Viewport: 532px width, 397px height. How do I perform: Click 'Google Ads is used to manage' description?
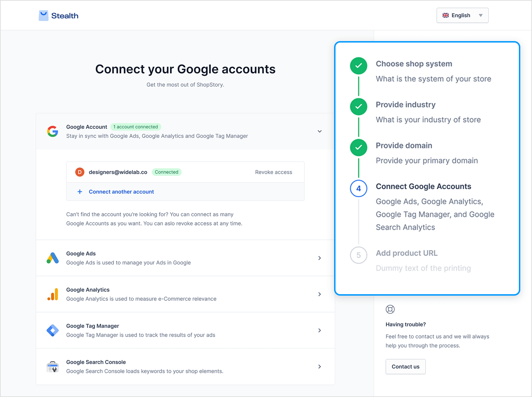click(x=128, y=263)
